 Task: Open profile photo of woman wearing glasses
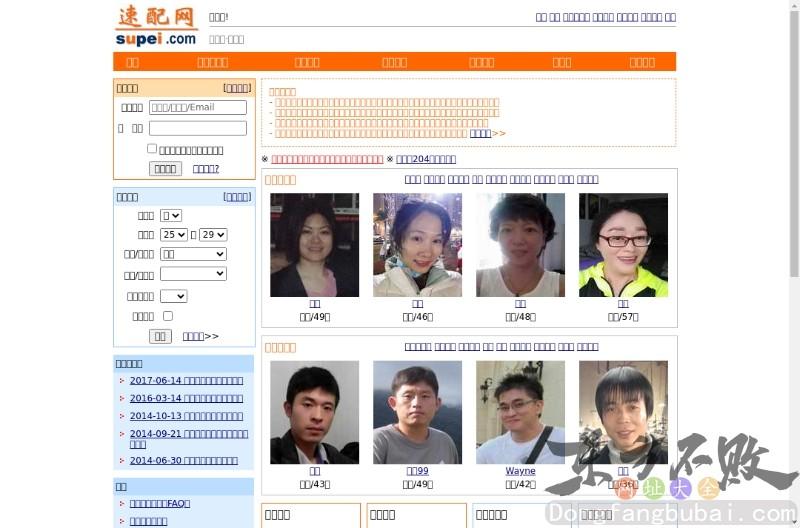coord(622,245)
